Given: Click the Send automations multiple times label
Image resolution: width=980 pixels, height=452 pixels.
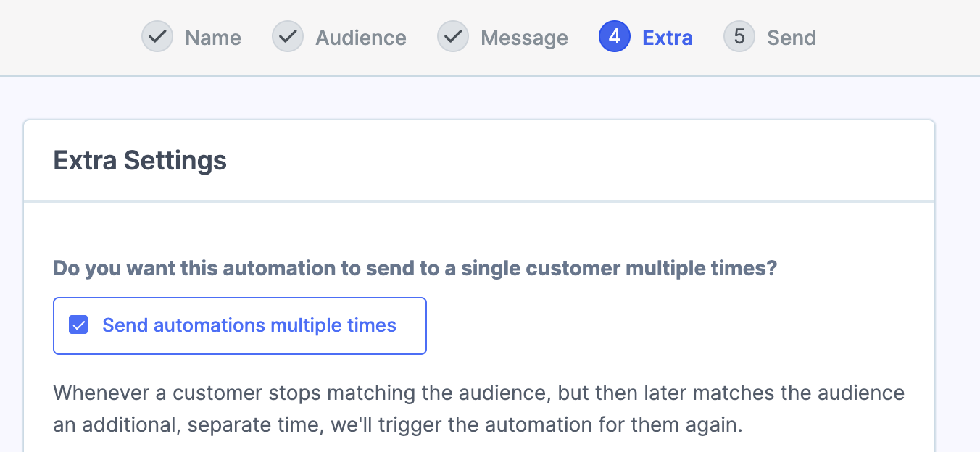Looking at the screenshot, I should pos(249,325).
